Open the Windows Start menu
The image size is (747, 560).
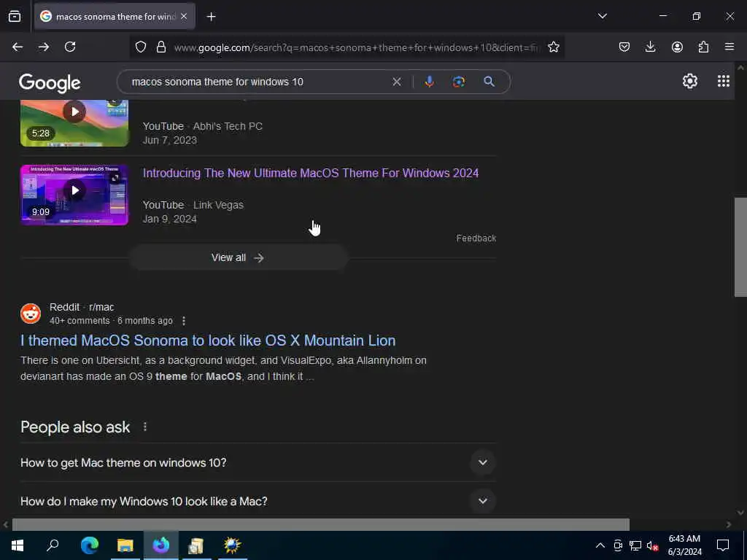(x=18, y=545)
